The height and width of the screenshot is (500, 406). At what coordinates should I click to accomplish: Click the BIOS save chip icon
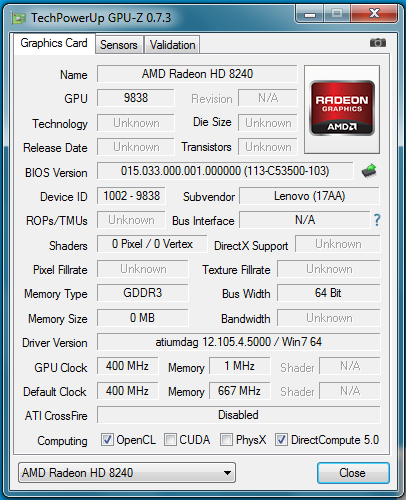tap(369, 171)
